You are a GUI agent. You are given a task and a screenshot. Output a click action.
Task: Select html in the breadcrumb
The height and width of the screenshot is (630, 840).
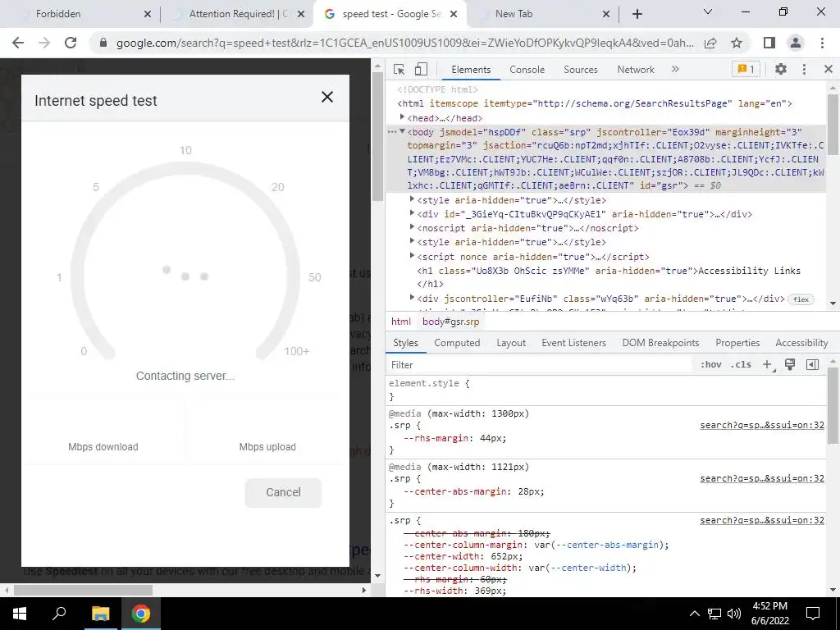[400, 322]
